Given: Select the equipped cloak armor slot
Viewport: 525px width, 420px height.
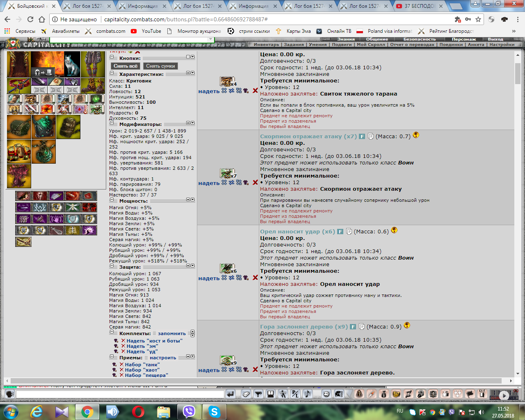Looking at the screenshot, I should (x=19, y=64).
